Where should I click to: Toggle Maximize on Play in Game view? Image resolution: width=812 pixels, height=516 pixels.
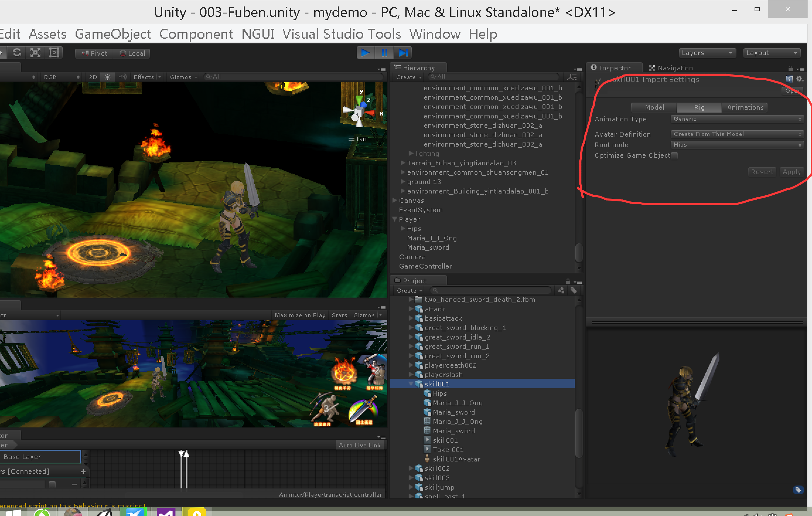[300, 315]
